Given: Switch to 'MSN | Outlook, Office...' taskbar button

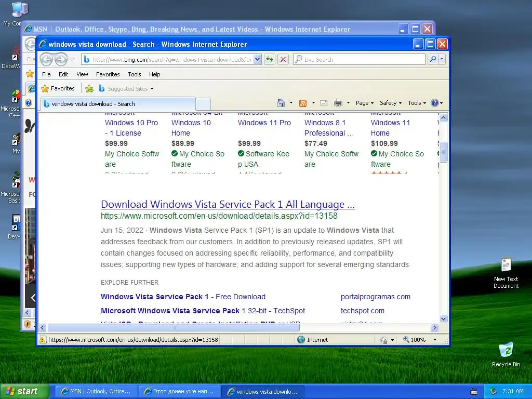Looking at the screenshot, I should tap(96, 391).
